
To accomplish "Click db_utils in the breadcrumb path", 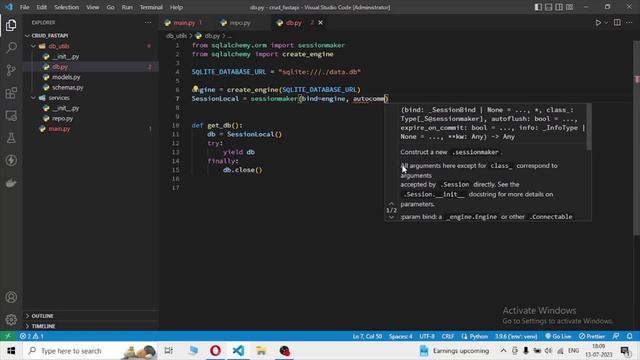I will [176, 36].
